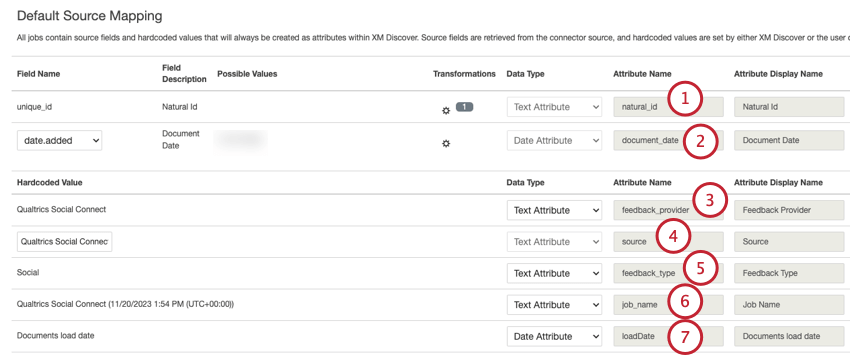Open Data Type dropdown for natural_id row
The image size is (850, 360).
click(554, 107)
